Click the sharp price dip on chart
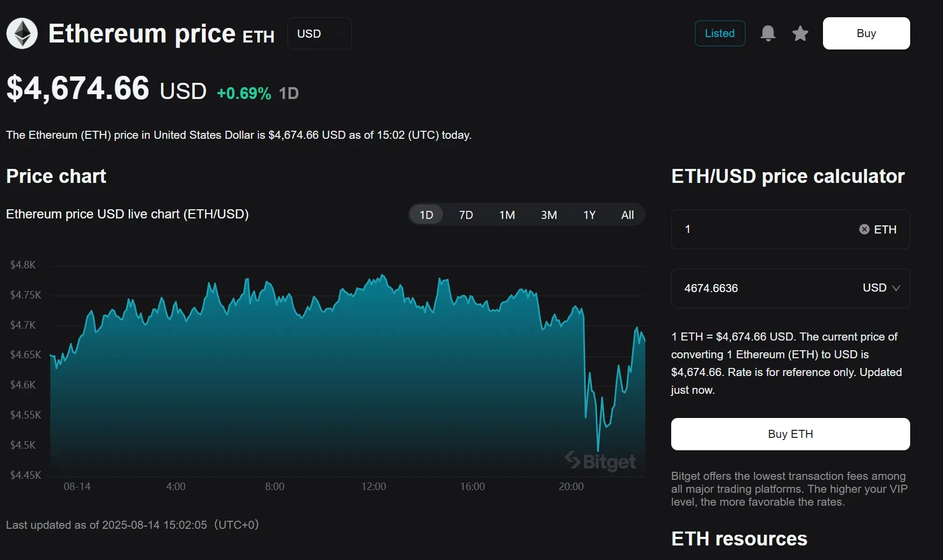 tap(598, 448)
